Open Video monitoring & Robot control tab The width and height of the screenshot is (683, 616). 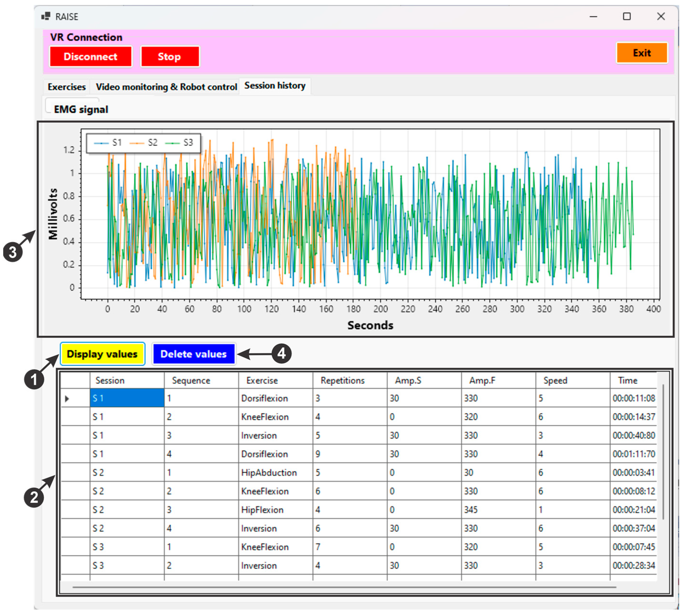[166, 87]
